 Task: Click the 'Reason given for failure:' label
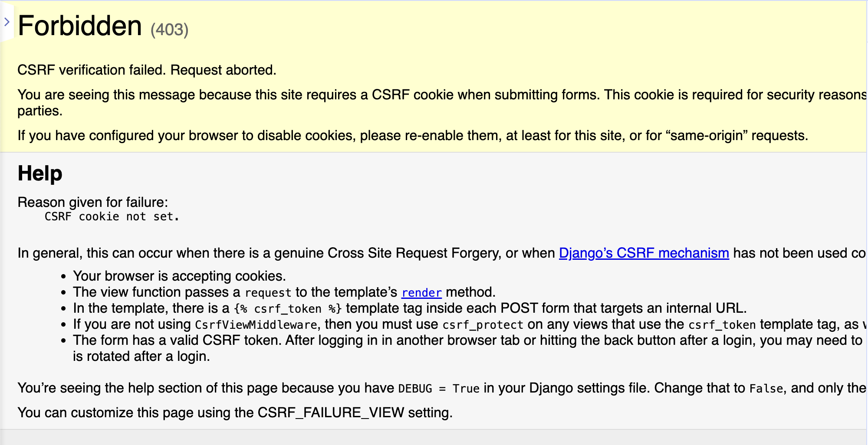pyautogui.click(x=92, y=202)
